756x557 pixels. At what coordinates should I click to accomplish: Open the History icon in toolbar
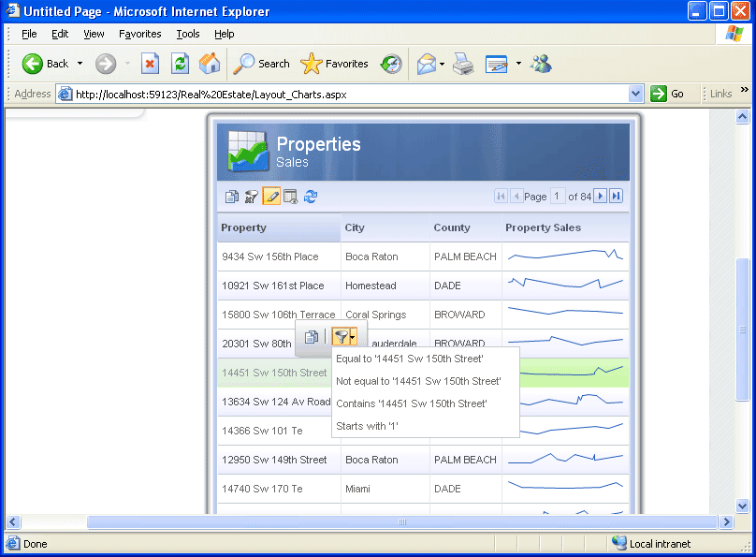tap(391, 64)
